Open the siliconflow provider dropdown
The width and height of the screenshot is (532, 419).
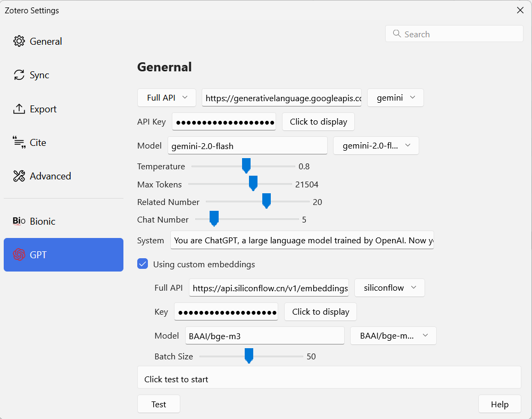389,288
